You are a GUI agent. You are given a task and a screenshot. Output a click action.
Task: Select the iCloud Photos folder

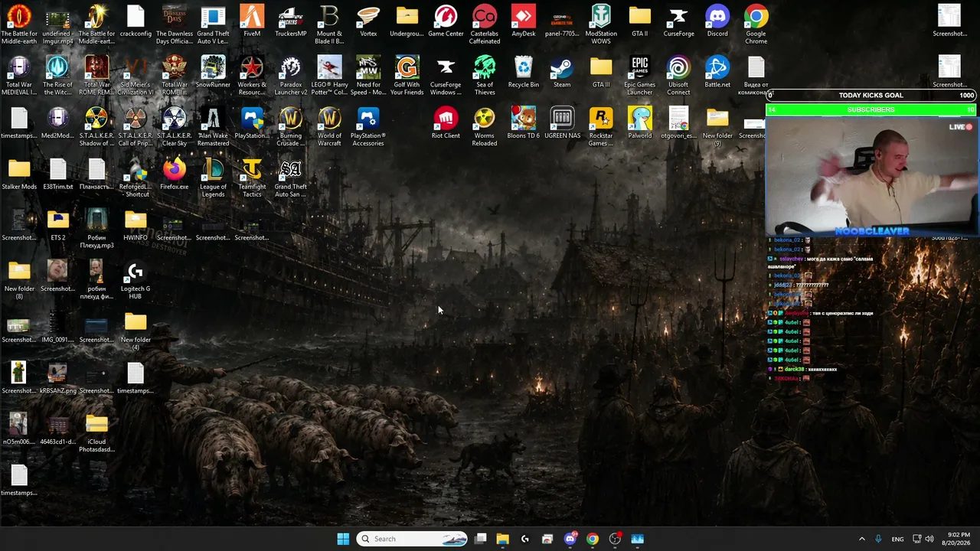coord(96,433)
